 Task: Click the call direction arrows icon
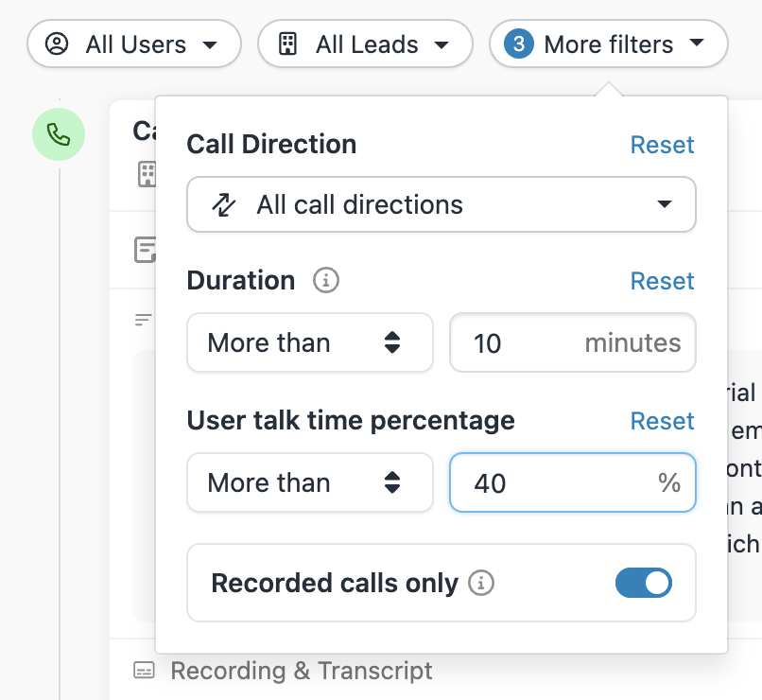(223, 205)
